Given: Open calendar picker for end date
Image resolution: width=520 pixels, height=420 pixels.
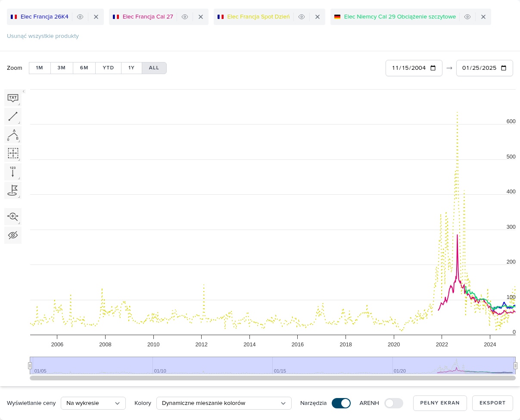Looking at the screenshot, I should pyautogui.click(x=504, y=68).
